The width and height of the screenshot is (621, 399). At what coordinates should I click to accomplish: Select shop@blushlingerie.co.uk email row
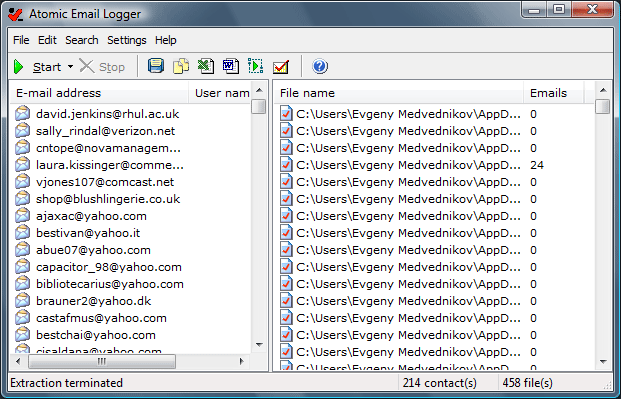[x=131, y=199]
